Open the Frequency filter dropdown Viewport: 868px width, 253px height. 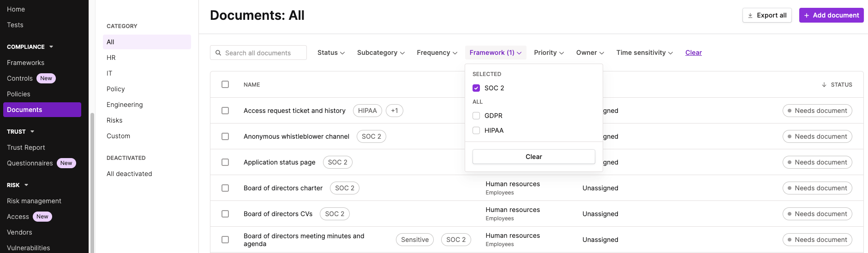[437, 53]
